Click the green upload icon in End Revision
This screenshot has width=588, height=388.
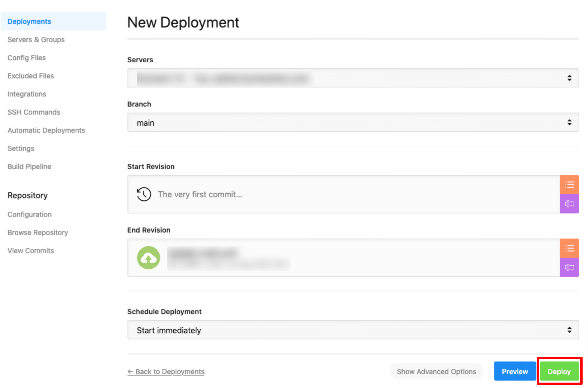click(148, 258)
